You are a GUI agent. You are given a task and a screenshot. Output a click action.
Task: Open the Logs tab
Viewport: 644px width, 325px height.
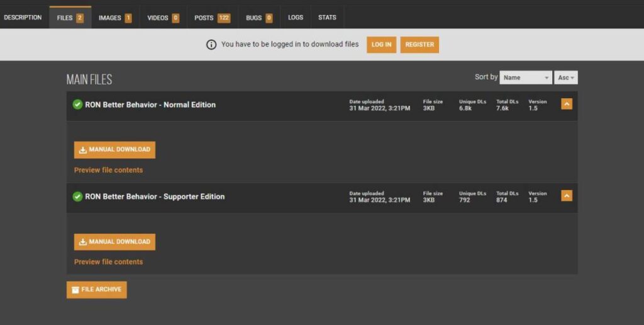coord(296,18)
